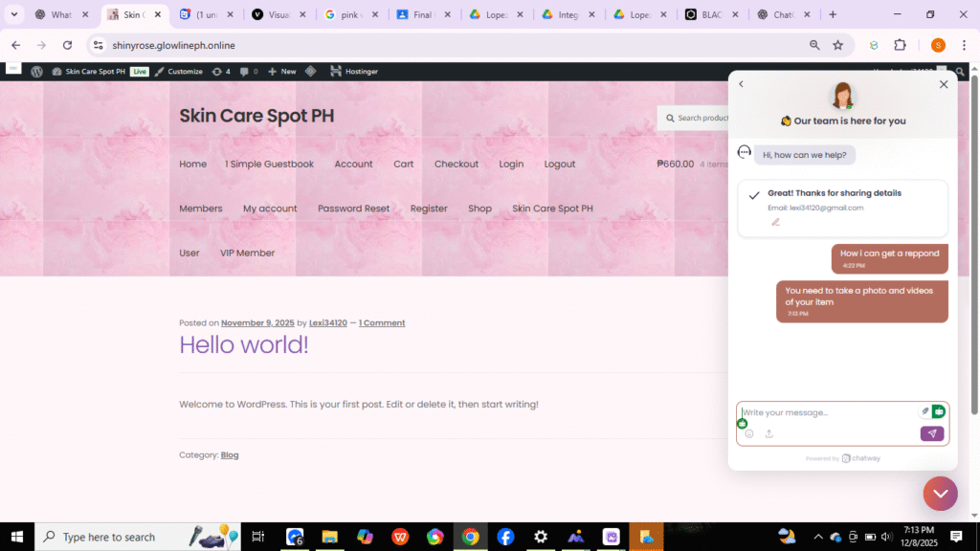Go to the Checkout menu item
Screen dimensions: 980x551
point(456,164)
